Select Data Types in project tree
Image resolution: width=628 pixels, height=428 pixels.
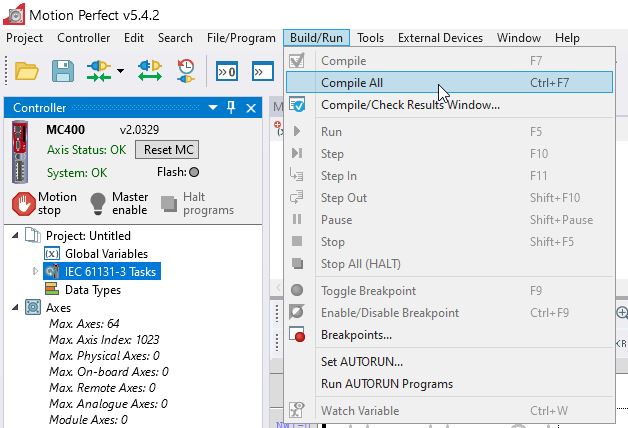point(93,289)
